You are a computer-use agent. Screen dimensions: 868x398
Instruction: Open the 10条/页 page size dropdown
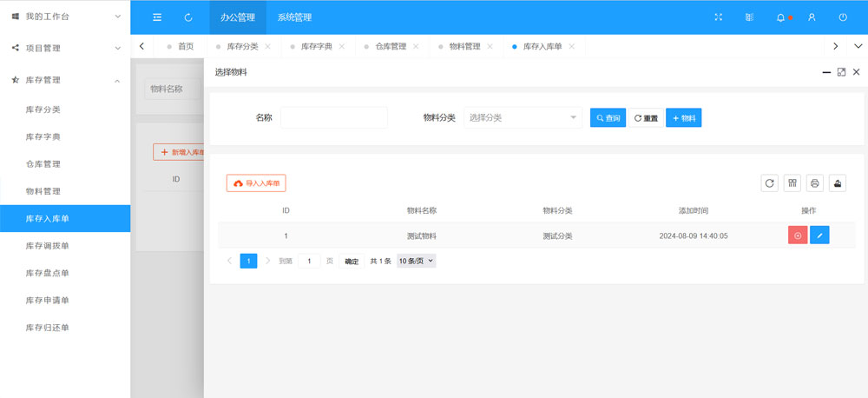tap(416, 261)
